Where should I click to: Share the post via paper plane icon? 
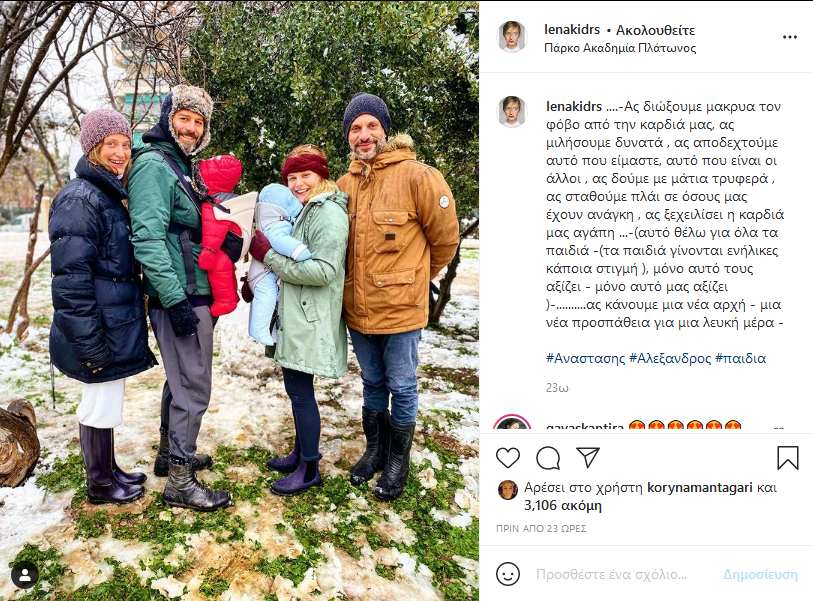(x=588, y=457)
